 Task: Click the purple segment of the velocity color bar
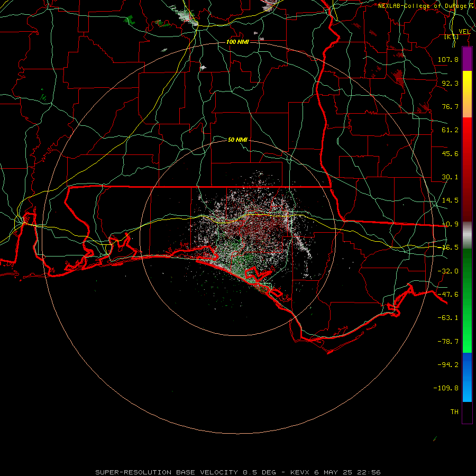467,59
